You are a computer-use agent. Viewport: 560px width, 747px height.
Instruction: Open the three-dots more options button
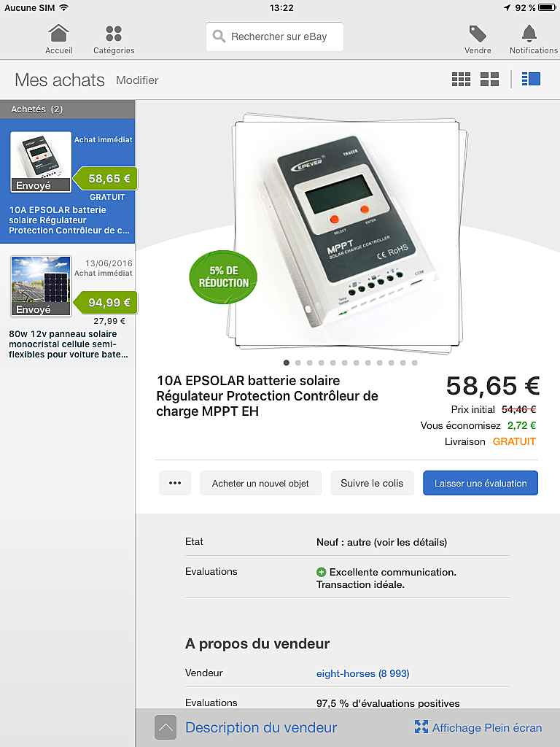click(x=175, y=483)
